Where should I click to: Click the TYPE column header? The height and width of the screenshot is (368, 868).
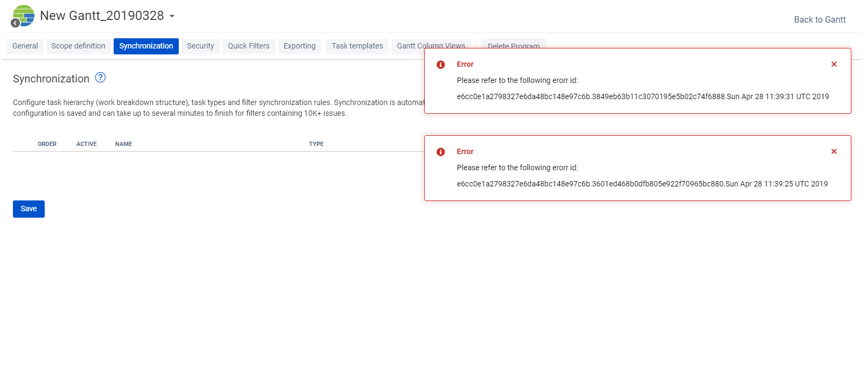click(x=316, y=144)
